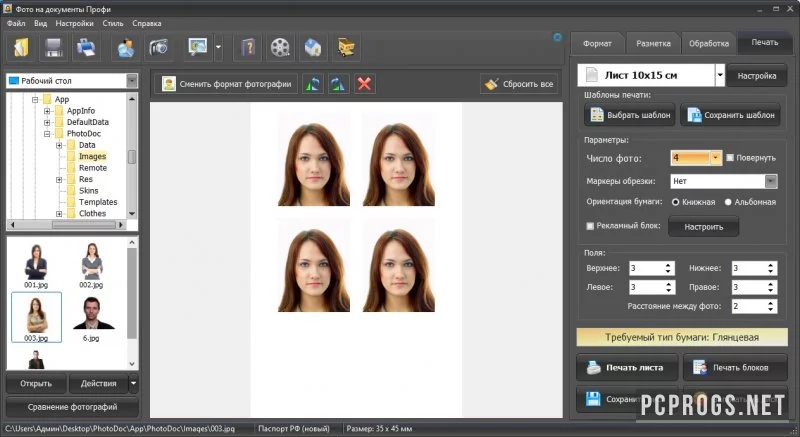The image size is (800, 437).
Task: Select Альбомная orientation radio button
Action: click(728, 202)
